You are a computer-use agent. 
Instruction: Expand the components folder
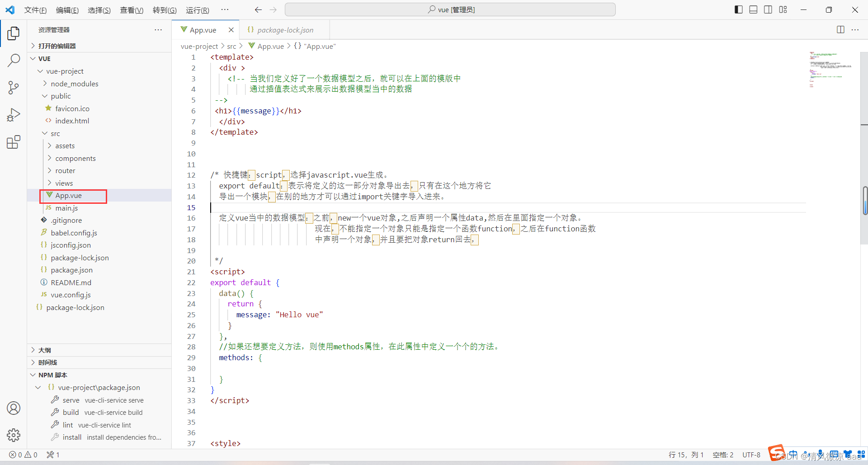tap(99, 159)
